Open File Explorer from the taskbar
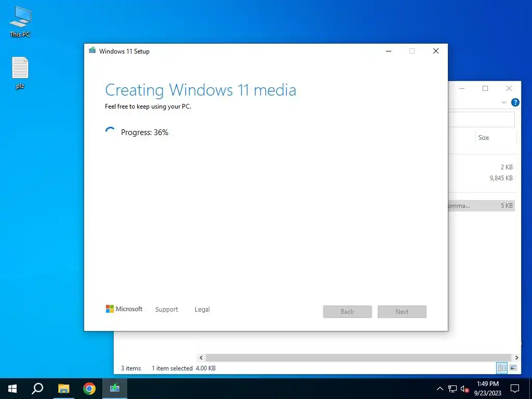The image size is (532, 399). 63,389
